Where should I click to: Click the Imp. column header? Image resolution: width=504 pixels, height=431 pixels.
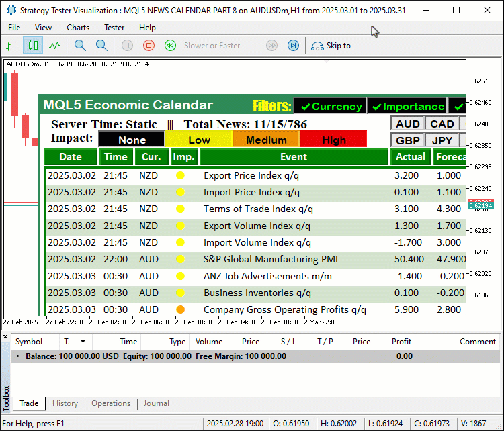click(184, 156)
